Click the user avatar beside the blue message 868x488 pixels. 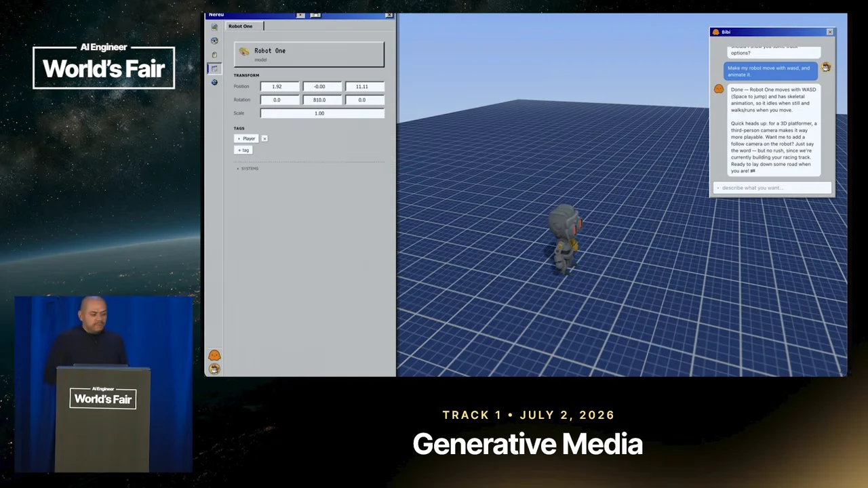click(826, 67)
